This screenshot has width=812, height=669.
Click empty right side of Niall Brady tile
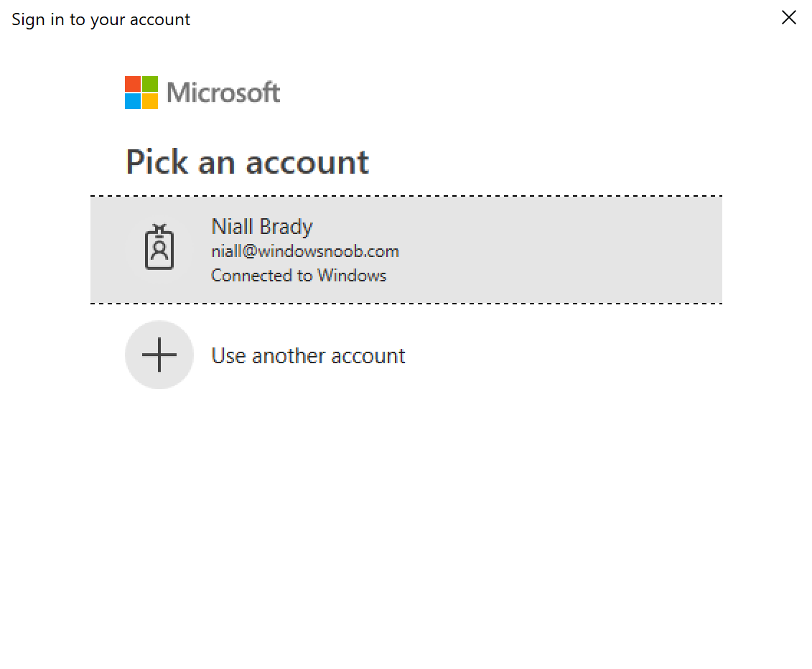click(559, 250)
